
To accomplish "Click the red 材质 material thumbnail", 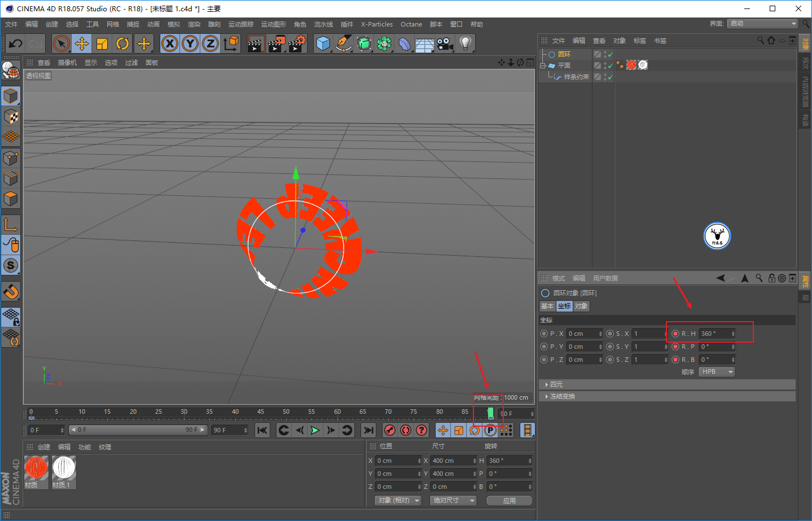I will tap(36, 469).
